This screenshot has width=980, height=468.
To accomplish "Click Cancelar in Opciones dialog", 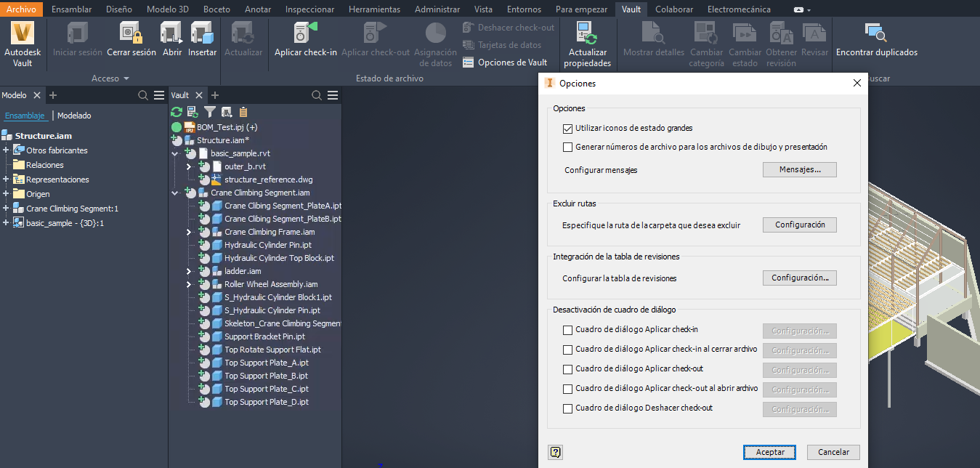I will (x=833, y=452).
